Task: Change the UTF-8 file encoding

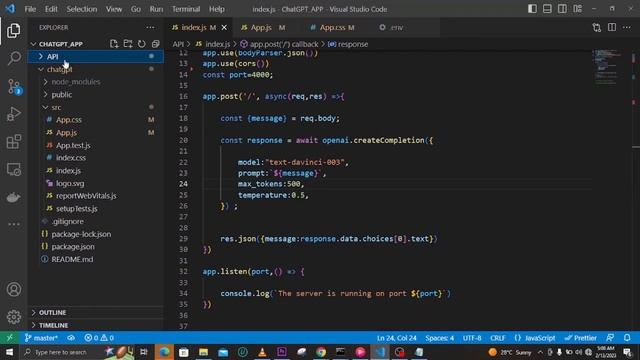Action: [x=472, y=338]
